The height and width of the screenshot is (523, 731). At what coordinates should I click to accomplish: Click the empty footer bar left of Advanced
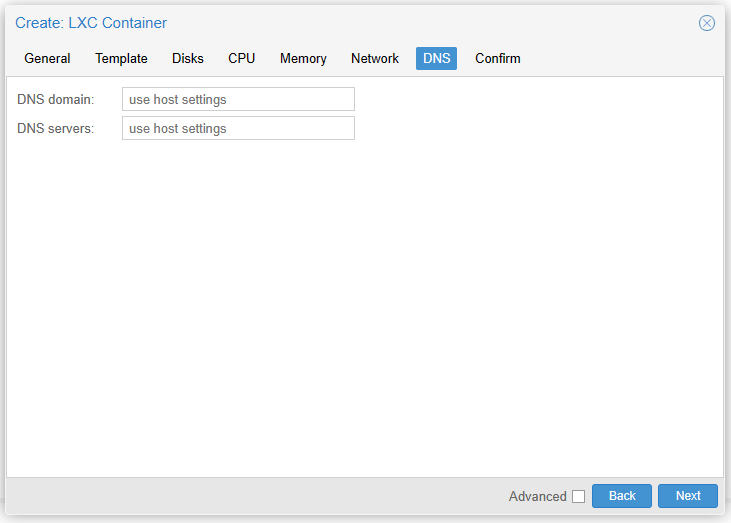pyautogui.click(x=250, y=496)
